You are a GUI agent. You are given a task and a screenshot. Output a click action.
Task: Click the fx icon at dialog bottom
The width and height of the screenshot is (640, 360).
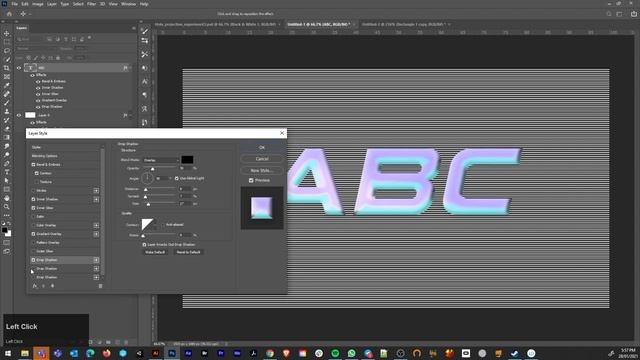pos(35,286)
